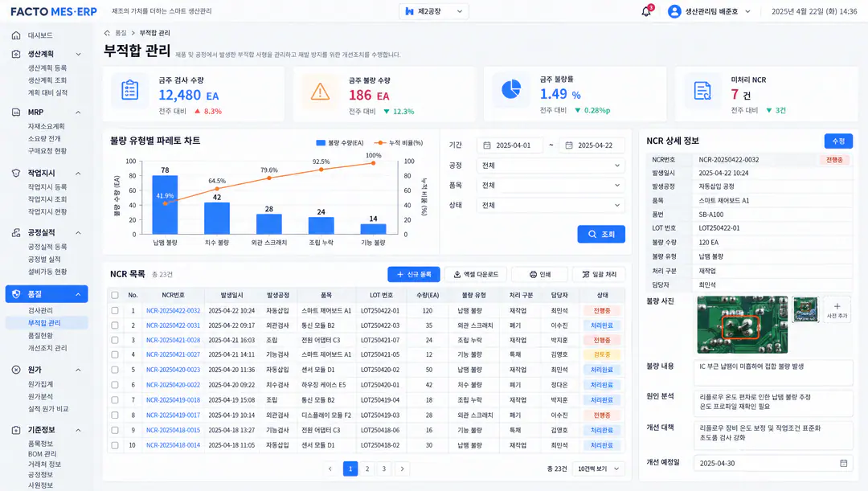Check the row for NCR-20250420-0022

115,385
